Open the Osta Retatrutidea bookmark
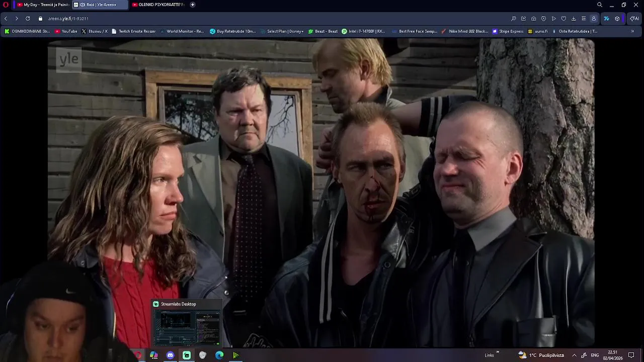Screen dimensions: 644x362 click(x=575, y=31)
